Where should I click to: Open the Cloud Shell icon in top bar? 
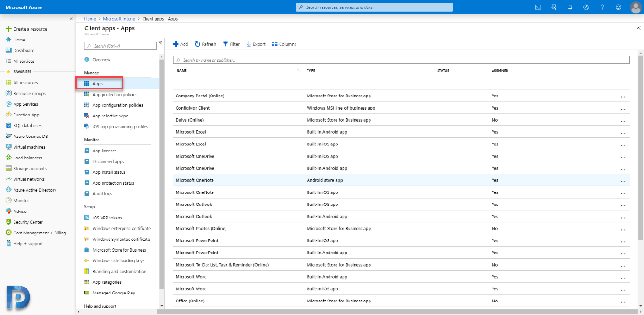[538, 7]
